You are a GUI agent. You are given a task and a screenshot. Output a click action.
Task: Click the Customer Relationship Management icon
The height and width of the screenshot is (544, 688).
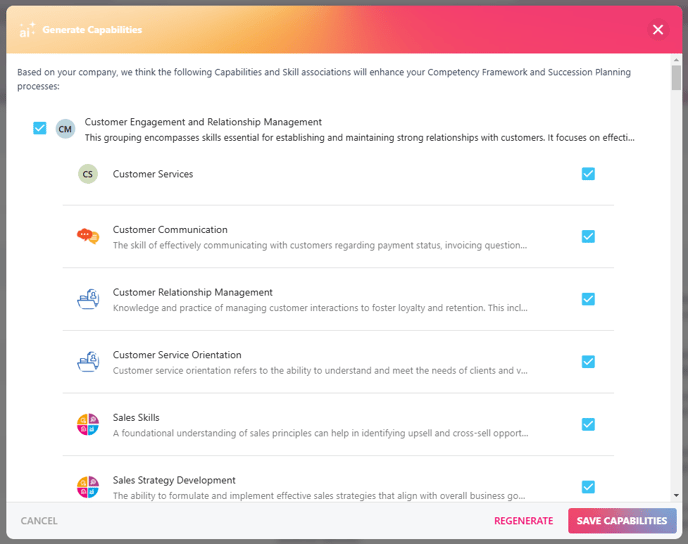(x=88, y=299)
